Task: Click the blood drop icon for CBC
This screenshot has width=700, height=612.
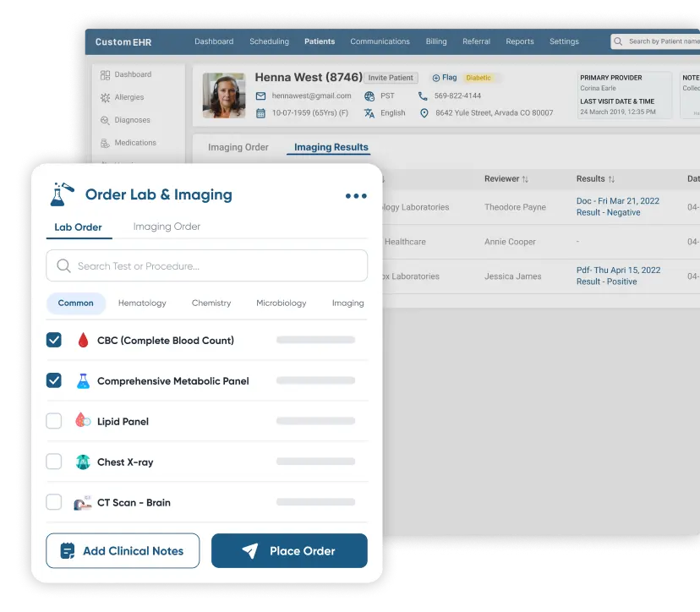Action: click(83, 340)
